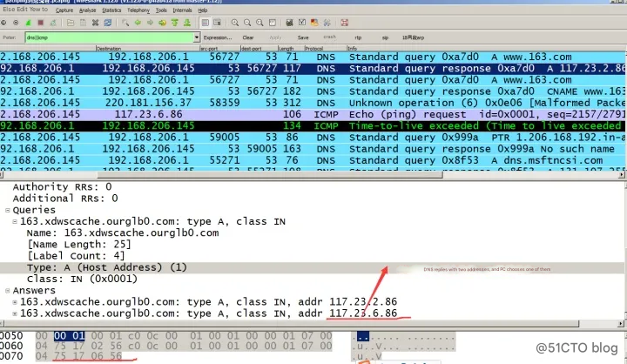627x364 pixels.
Task: Go to the first packet with the top arrow
Action: click(175, 23)
